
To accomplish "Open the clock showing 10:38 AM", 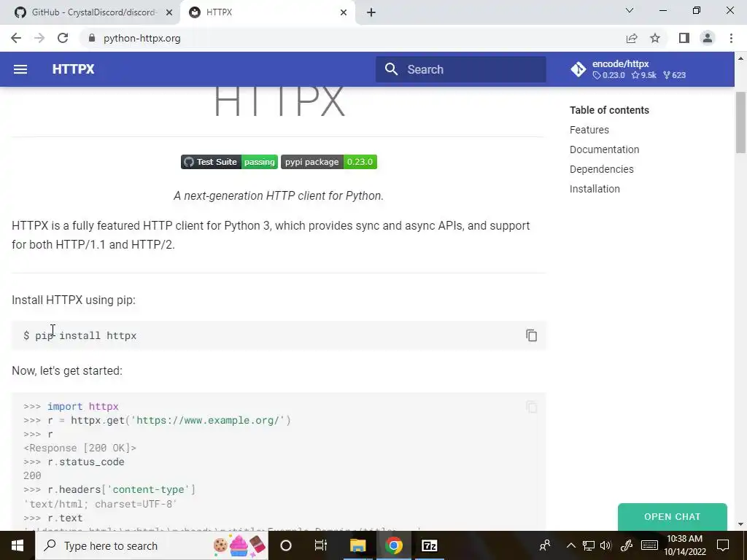I will point(685,545).
